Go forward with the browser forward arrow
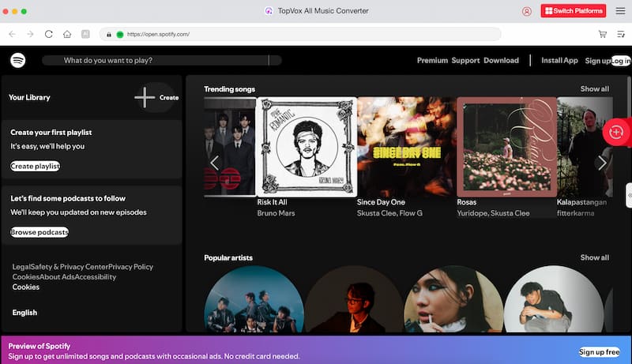 click(30, 34)
